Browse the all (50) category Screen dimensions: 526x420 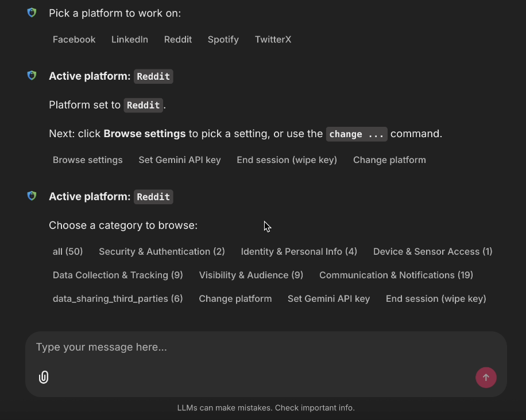click(68, 251)
